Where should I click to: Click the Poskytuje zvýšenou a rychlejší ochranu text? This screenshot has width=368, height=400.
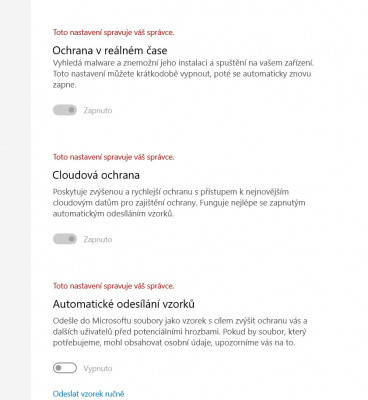(x=171, y=197)
